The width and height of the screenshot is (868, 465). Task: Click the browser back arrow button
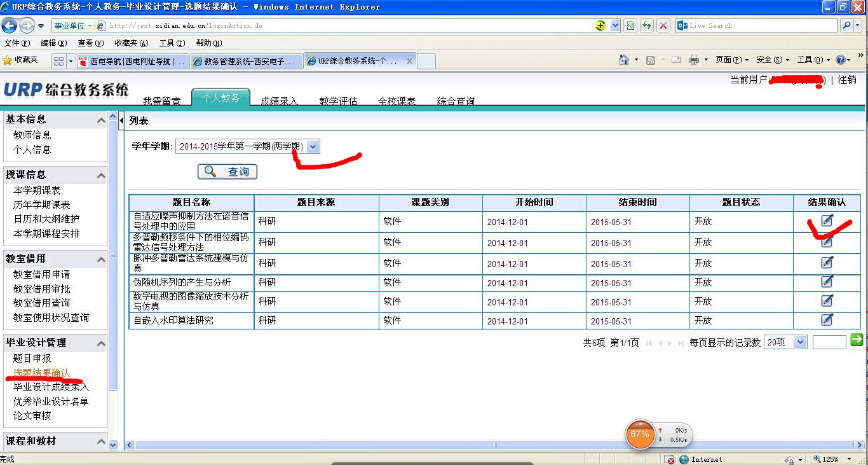[10, 26]
